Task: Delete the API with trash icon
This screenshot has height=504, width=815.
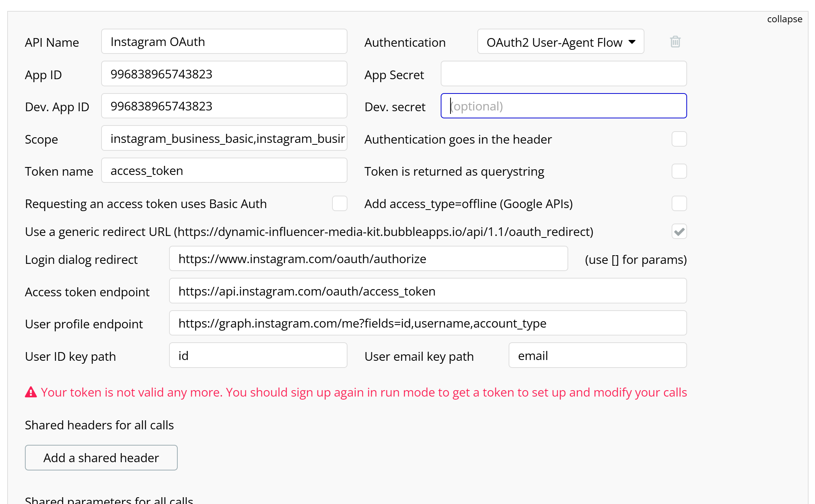Action: [x=675, y=41]
